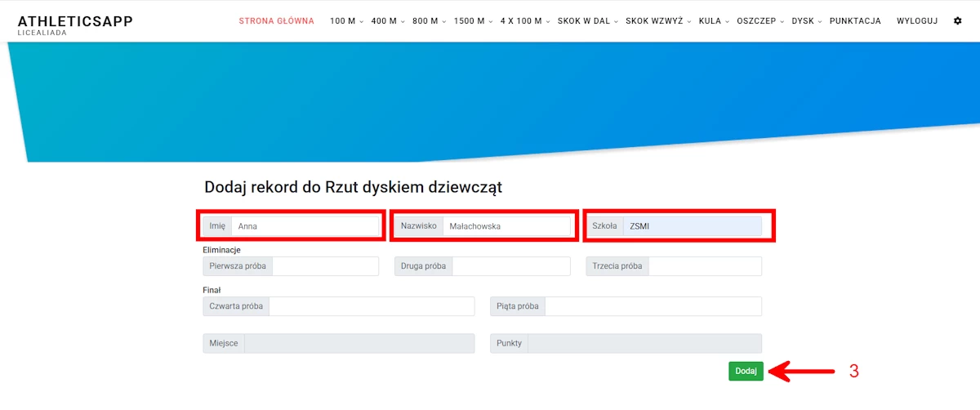980x410 pixels.
Task: Click the Szkoła field with ZSMI
Action: 693,226
